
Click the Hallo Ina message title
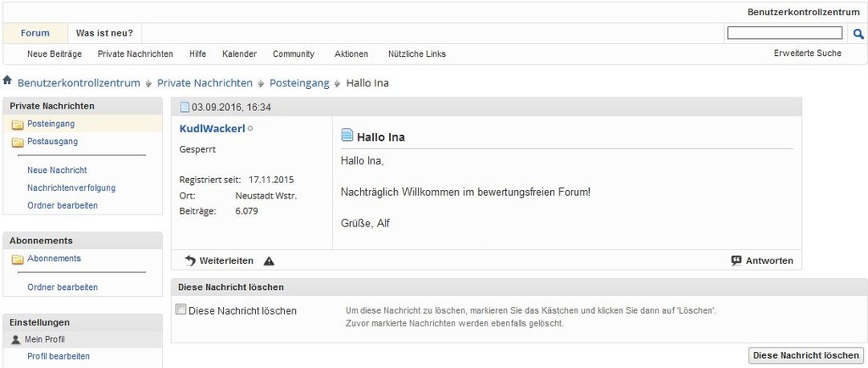pos(381,137)
